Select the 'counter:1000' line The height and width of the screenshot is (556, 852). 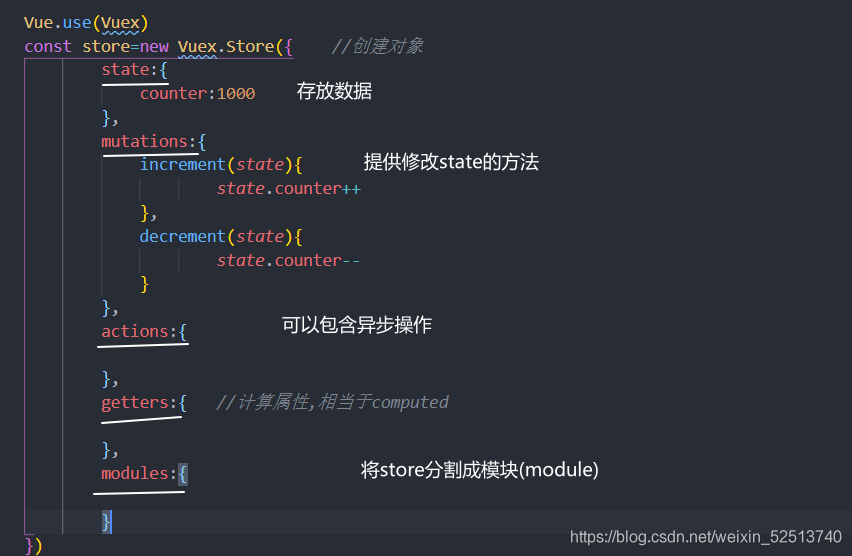(x=197, y=93)
